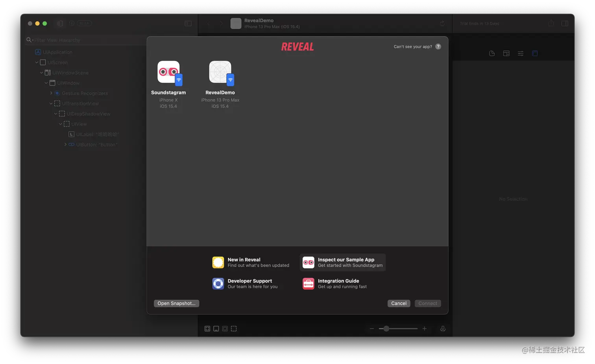Toggle the right inspector panel icon

tap(565, 23)
